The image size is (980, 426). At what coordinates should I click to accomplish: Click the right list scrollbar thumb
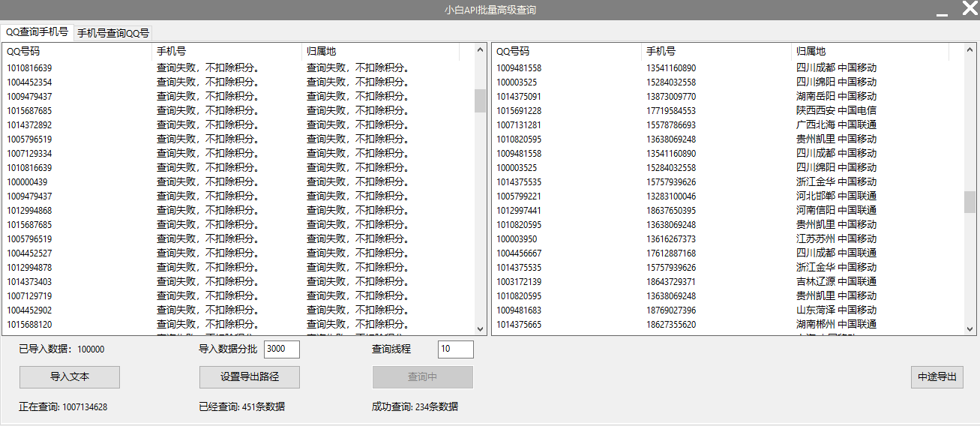pyautogui.click(x=970, y=201)
